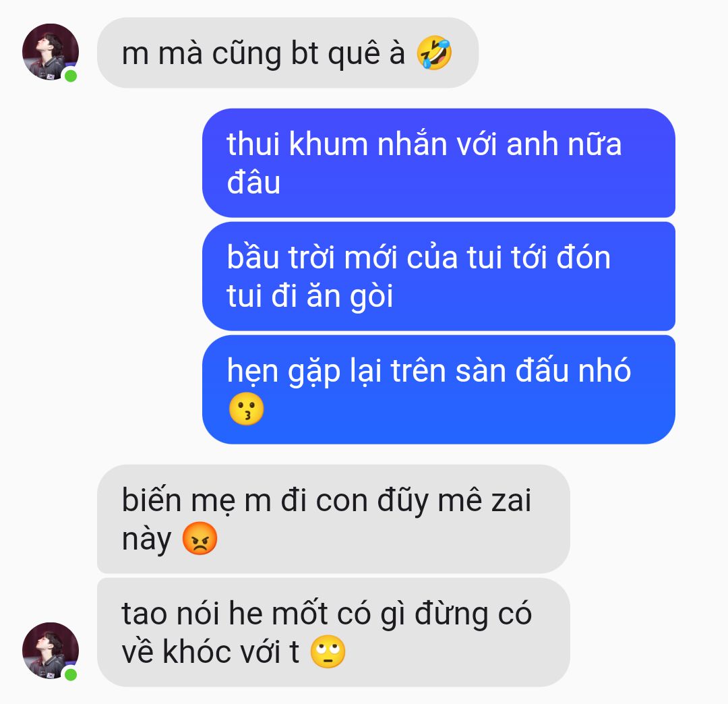Screen dimensions: 728x704
Task: Tap the eye-rolling face emoji
Action: point(328,651)
